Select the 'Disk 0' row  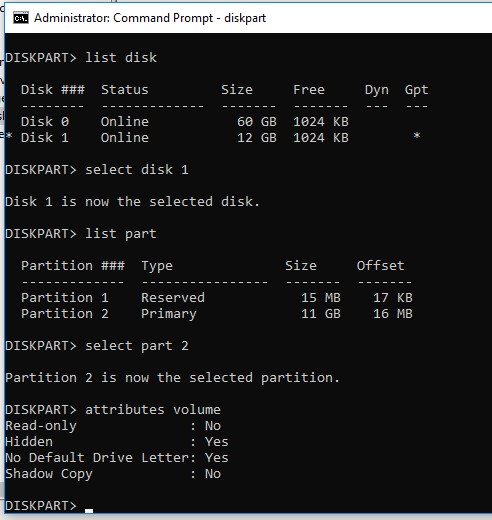pos(184,122)
